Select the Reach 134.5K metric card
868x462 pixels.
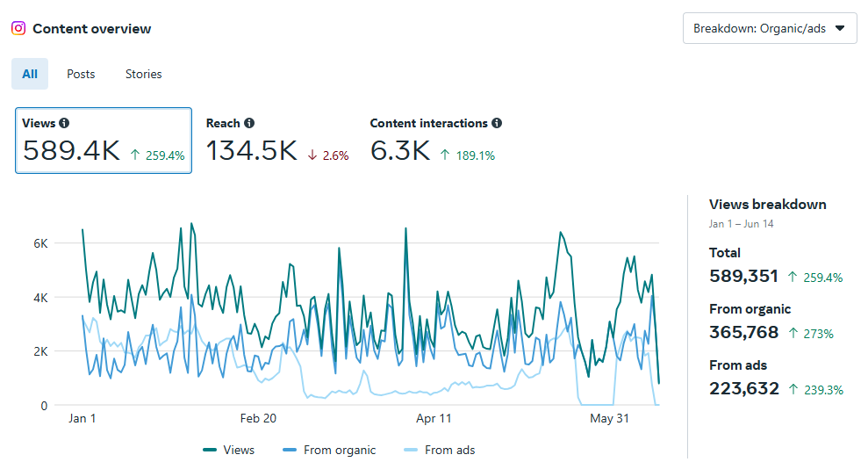(x=276, y=141)
